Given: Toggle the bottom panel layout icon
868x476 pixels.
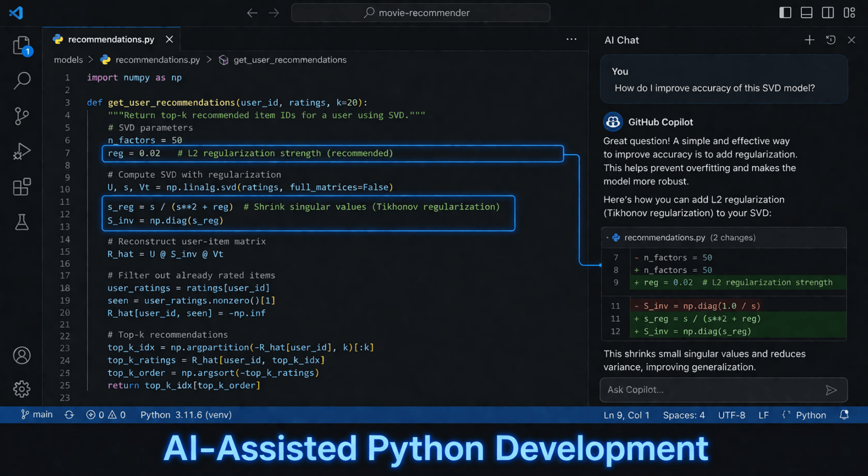Looking at the screenshot, I should [806, 12].
